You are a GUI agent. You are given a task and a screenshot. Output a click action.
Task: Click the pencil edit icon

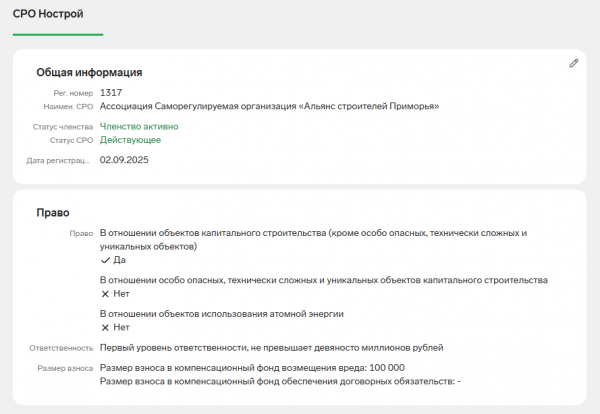coord(574,64)
